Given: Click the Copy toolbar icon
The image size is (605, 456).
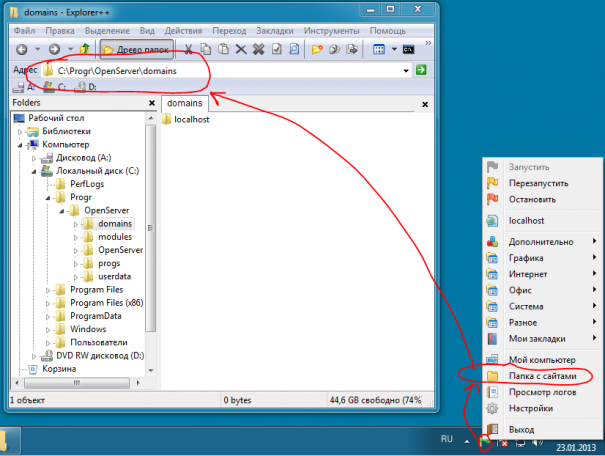Looking at the screenshot, I should [206, 49].
